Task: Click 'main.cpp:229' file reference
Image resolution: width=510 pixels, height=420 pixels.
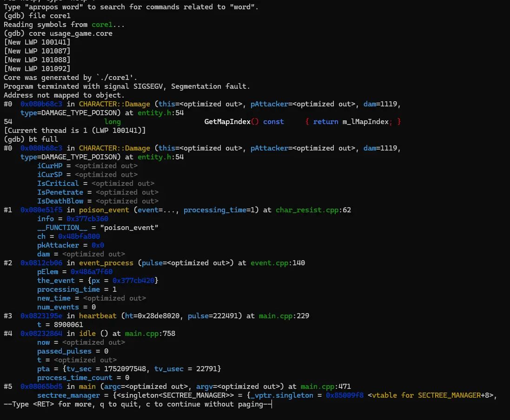Action: pos(284,315)
